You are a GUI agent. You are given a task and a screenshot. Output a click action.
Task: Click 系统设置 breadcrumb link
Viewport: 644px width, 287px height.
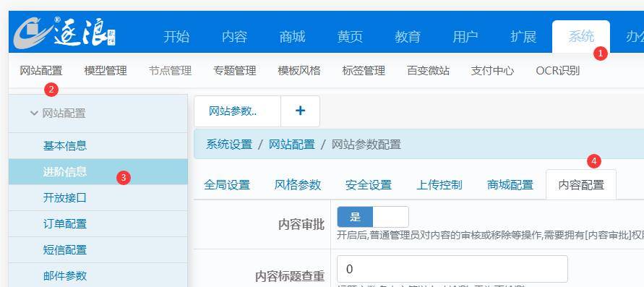coord(229,145)
